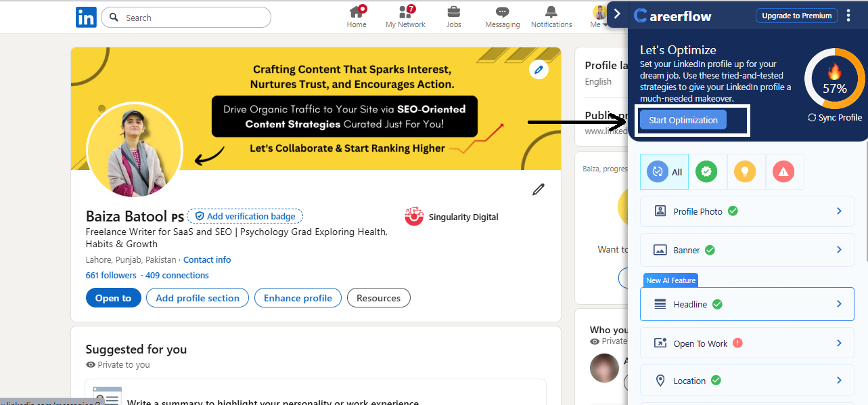The width and height of the screenshot is (868, 405).
Task: Click the Banner image icon
Action: 660,250
